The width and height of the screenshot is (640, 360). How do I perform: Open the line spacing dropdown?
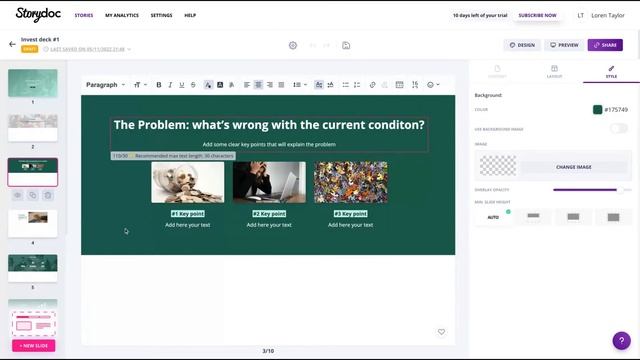(300, 85)
